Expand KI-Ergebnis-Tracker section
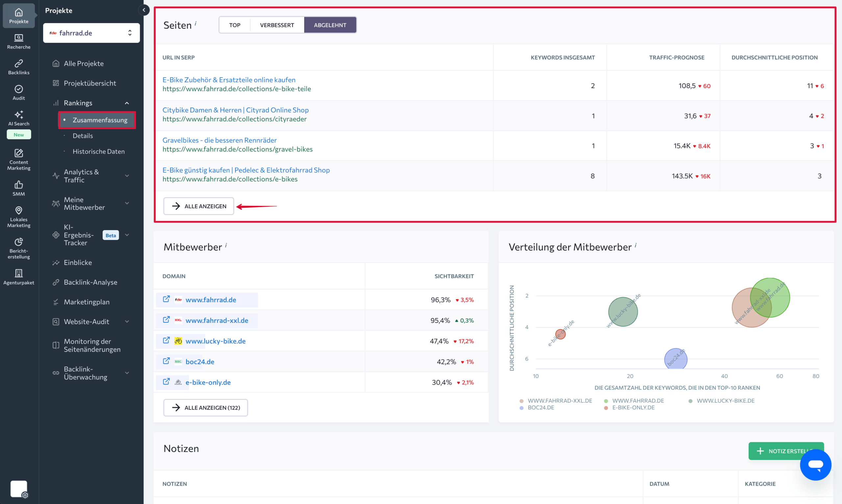 pyautogui.click(x=127, y=235)
